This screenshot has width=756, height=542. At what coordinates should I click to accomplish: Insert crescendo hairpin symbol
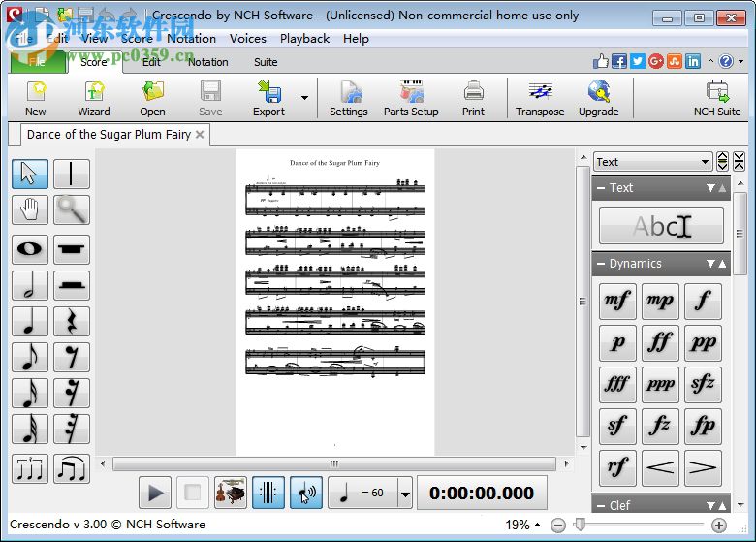click(660, 468)
